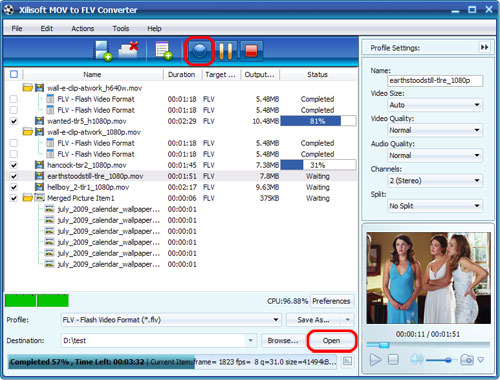The image size is (500, 380).
Task: Click the Add Profile toolbar icon
Action: [164, 51]
